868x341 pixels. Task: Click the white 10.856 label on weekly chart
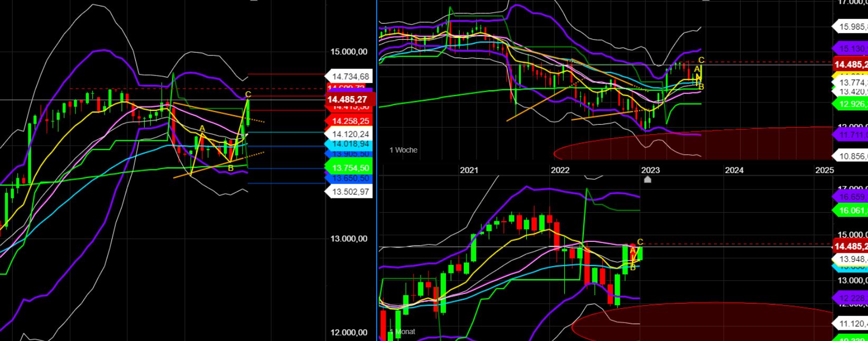[x=850, y=156]
